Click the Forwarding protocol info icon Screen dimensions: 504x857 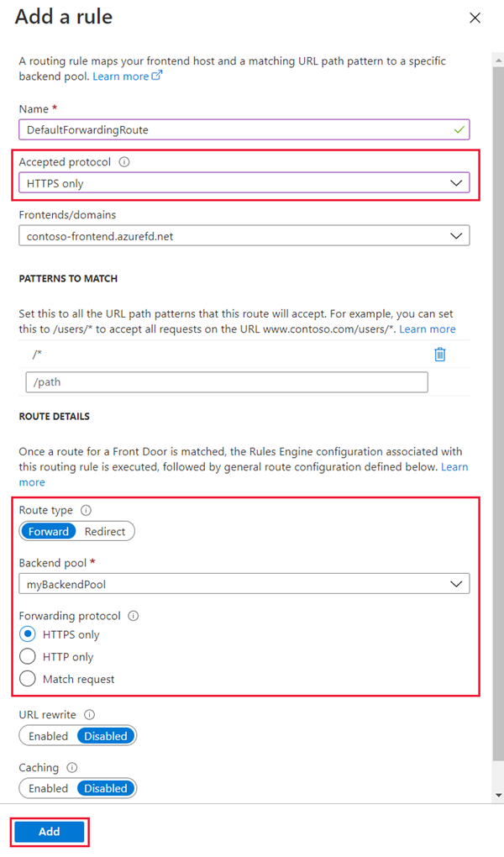pyautogui.click(x=134, y=616)
